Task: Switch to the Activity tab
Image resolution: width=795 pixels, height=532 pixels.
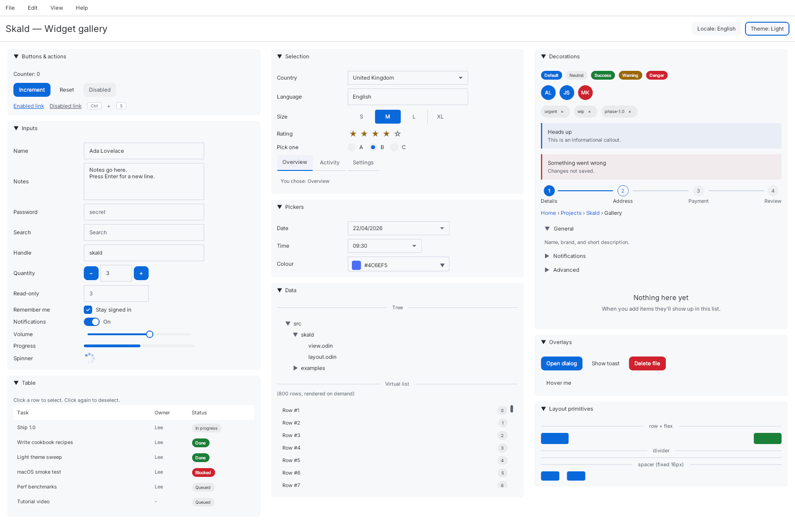Action: click(330, 163)
